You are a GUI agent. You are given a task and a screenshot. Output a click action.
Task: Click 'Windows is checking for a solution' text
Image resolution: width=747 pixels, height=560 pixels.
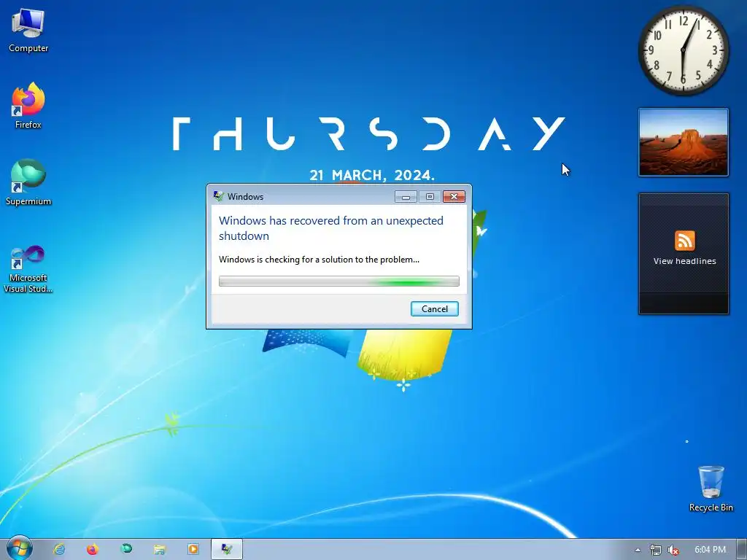click(x=319, y=260)
